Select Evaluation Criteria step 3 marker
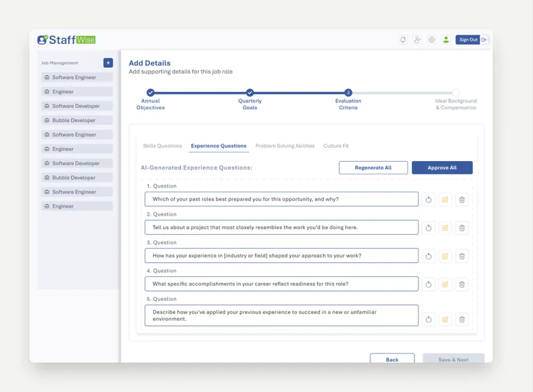 pos(348,93)
